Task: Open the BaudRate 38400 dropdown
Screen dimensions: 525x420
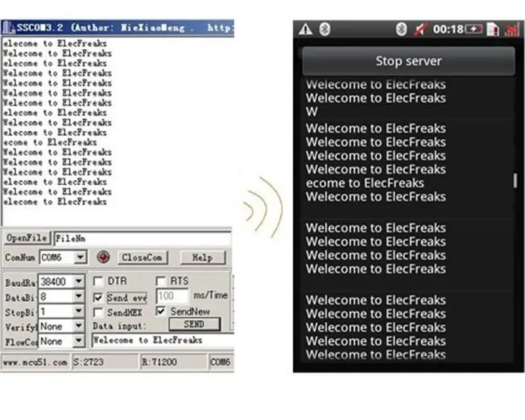Action: [79, 282]
